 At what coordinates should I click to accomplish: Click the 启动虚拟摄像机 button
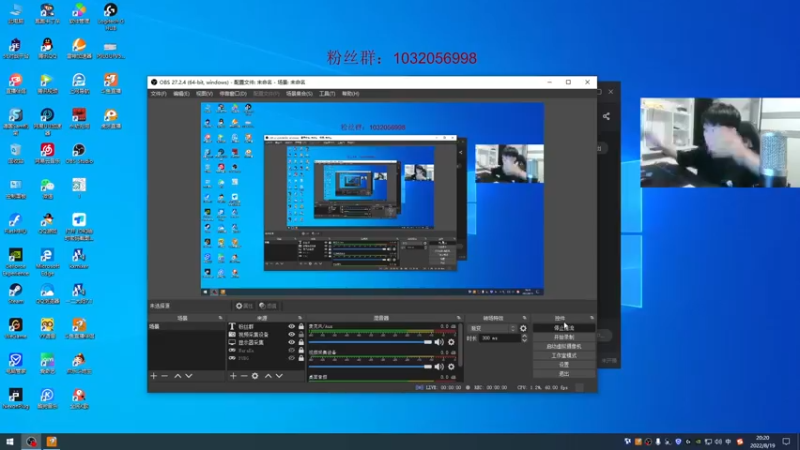tap(564, 346)
